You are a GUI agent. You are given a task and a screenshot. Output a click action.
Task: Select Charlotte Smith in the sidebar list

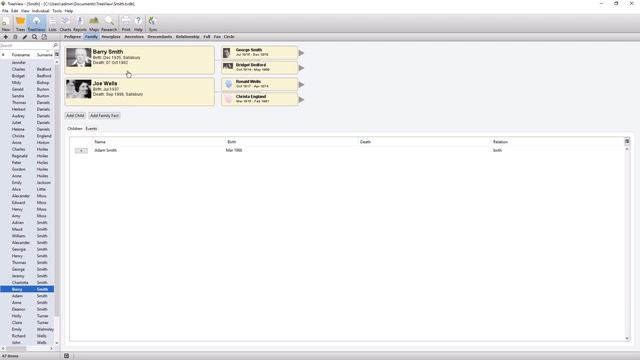coord(27,282)
